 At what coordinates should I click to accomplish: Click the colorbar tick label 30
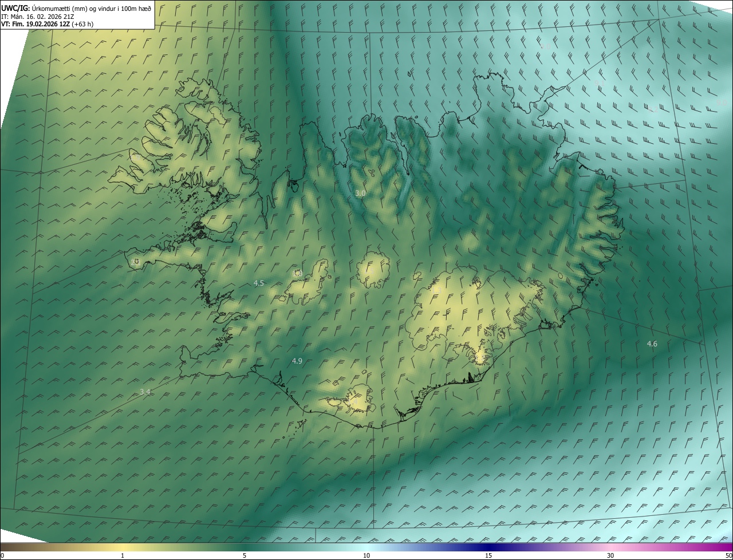point(610,556)
